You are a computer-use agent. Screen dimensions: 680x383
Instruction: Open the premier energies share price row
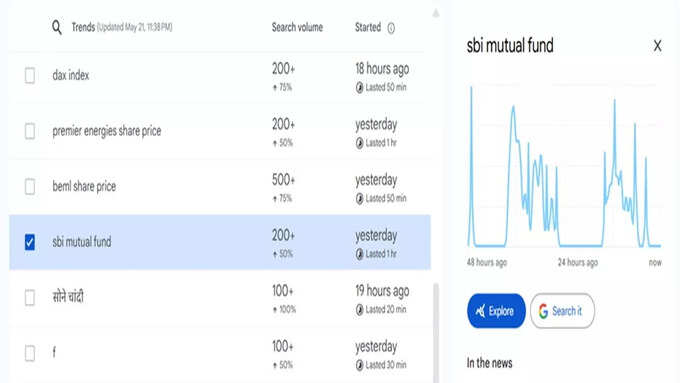click(x=220, y=131)
